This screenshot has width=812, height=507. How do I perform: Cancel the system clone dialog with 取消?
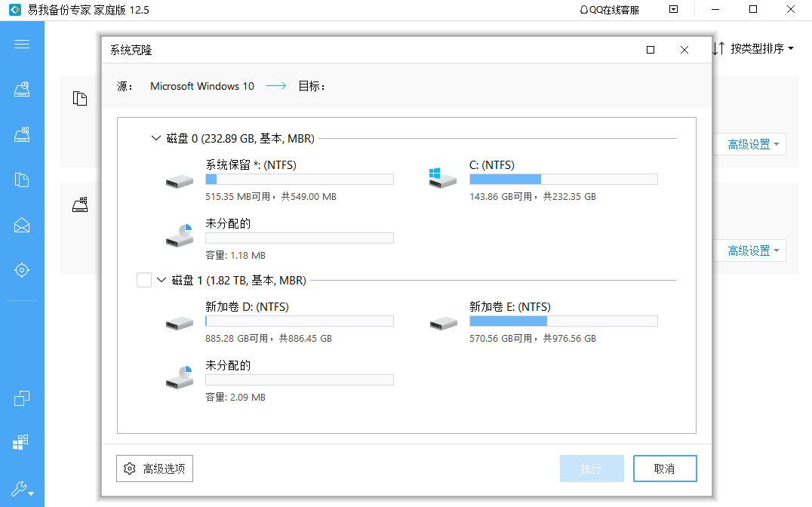665,468
